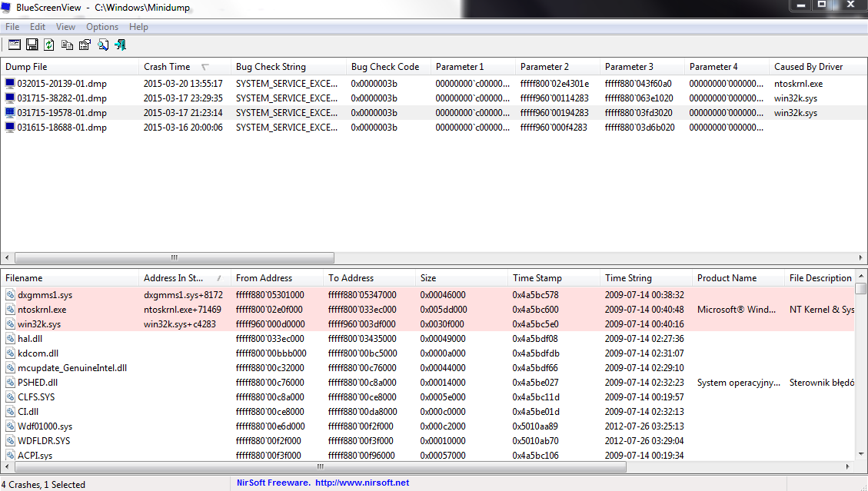Click timestamp value 0x5010aa89
The width and height of the screenshot is (868, 491).
click(535, 426)
